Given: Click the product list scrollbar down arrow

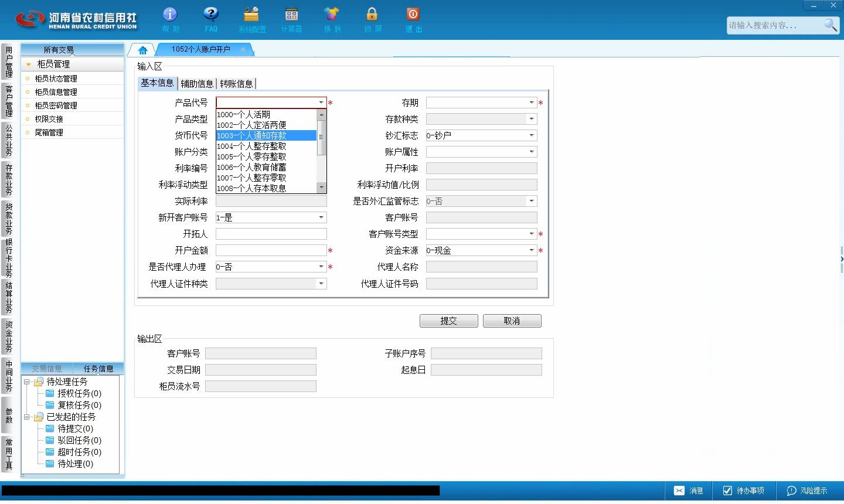Looking at the screenshot, I should coord(321,188).
